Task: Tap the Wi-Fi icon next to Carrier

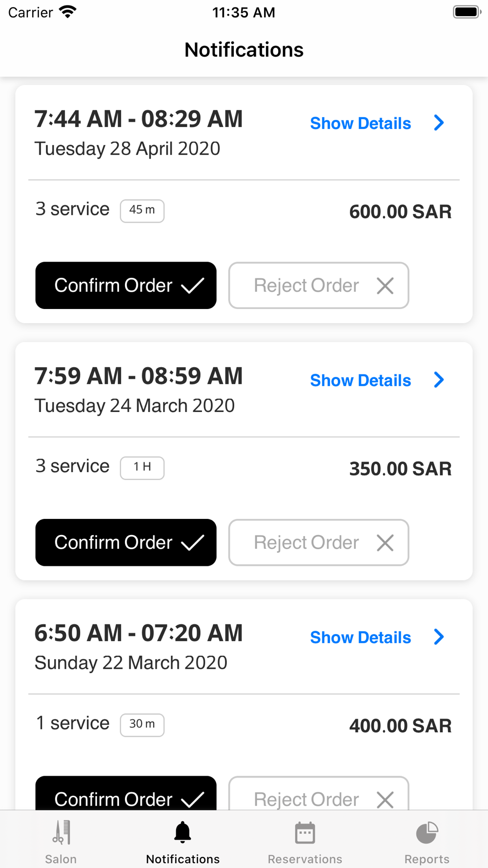Action: point(67,12)
